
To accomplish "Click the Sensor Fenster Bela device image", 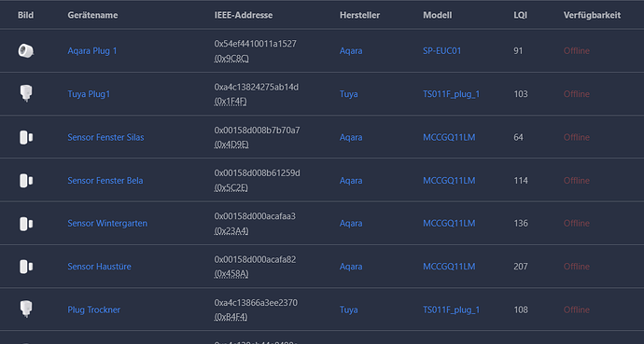I will coord(26,181).
